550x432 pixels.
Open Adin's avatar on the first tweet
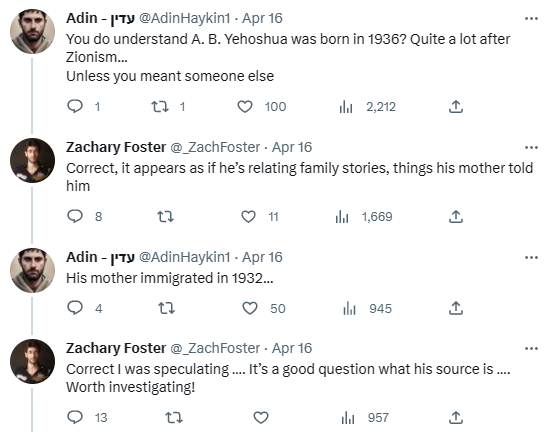pos(32,32)
